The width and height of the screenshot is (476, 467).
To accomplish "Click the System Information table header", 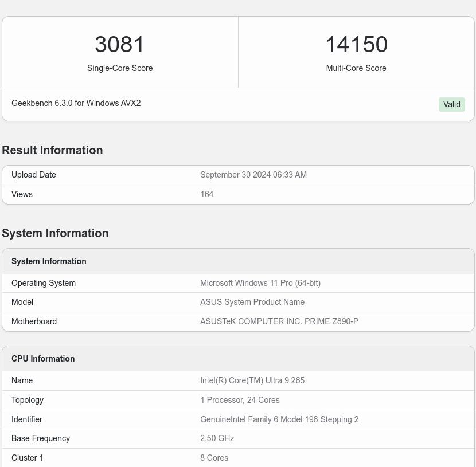I will [238, 261].
